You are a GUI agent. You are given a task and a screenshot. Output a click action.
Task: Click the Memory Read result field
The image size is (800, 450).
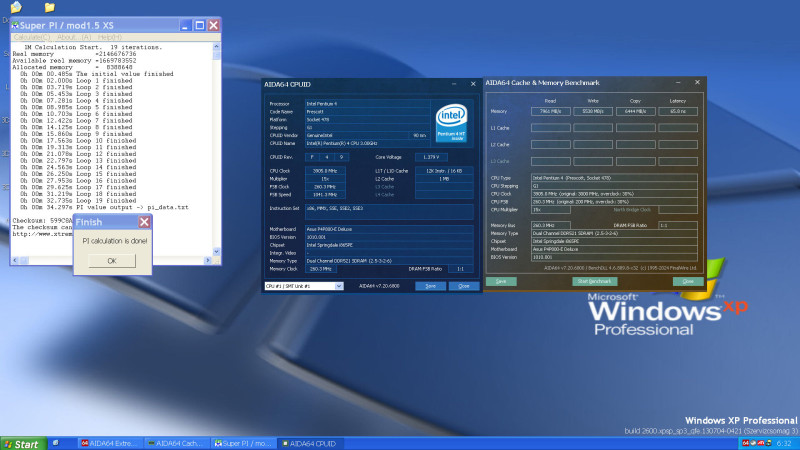click(551, 111)
